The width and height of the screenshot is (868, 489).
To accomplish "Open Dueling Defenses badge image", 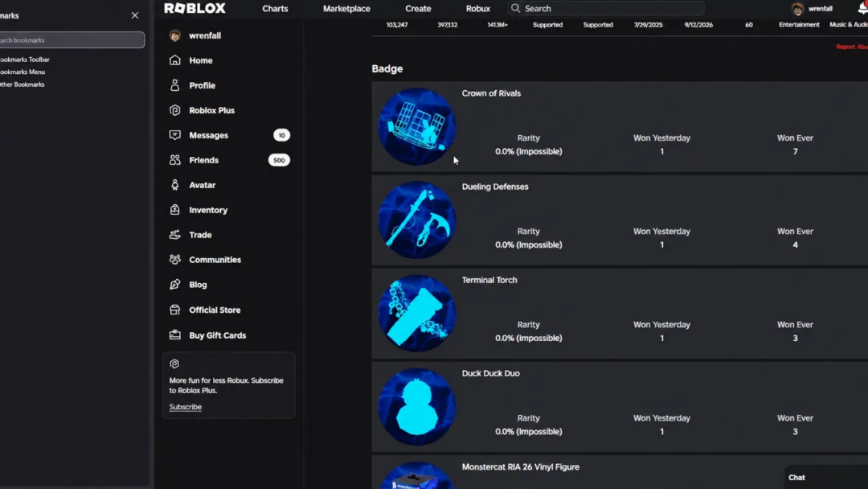I will [x=417, y=220].
